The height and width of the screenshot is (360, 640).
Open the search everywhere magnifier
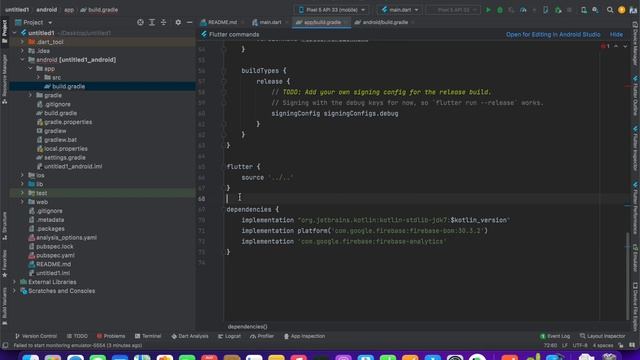610,10
